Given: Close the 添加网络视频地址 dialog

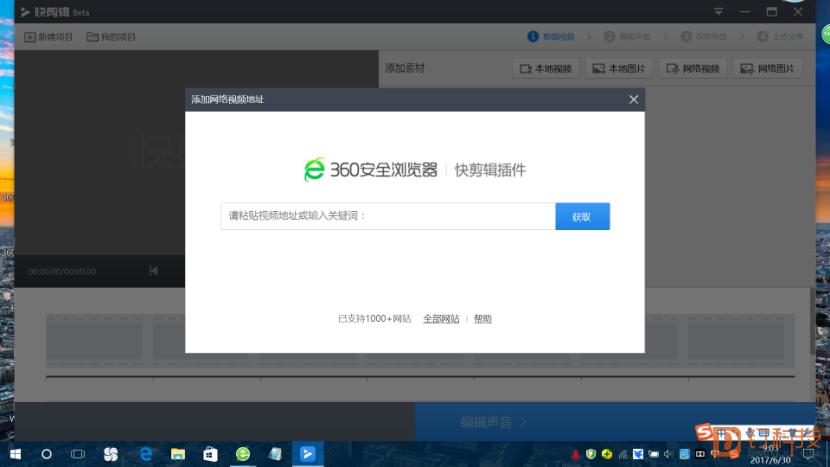Looking at the screenshot, I should click(x=633, y=100).
